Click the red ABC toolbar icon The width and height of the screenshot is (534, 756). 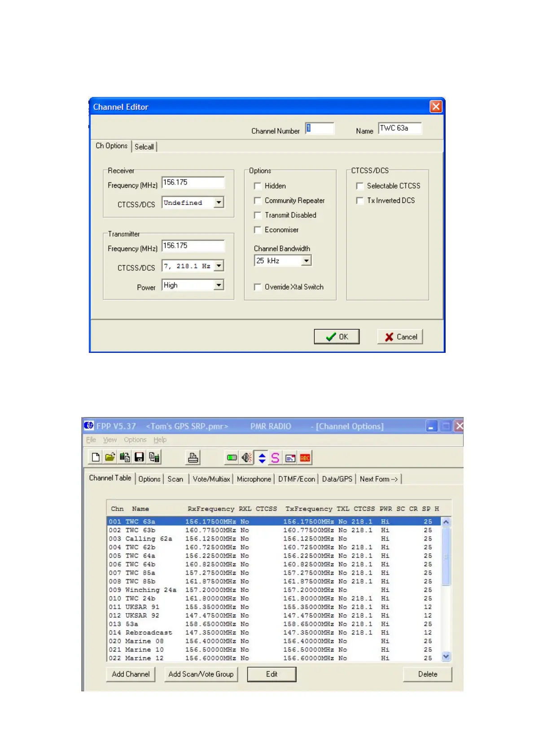[x=305, y=457]
